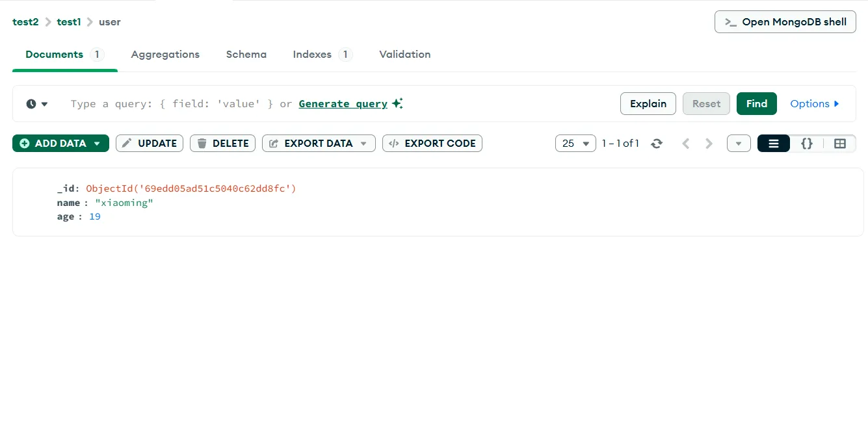Open the dropdown beside pagination arrows
The width and height of the screenshot is (868, 445).
click(739, 144)
